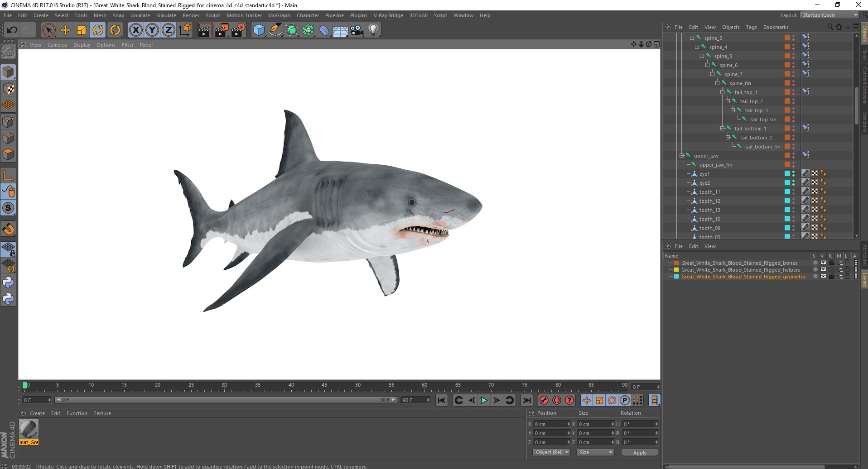Switch to Polygons mode

[8, 154]
